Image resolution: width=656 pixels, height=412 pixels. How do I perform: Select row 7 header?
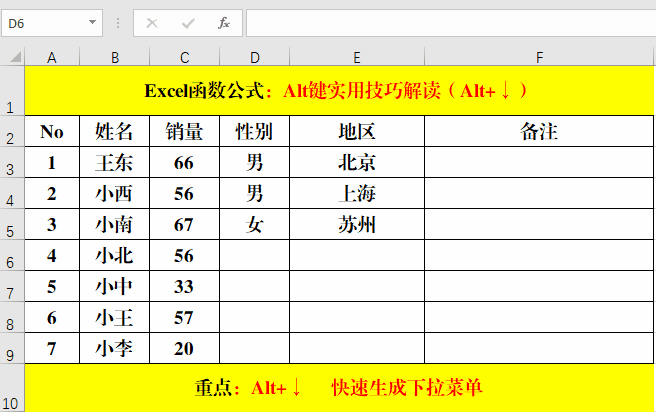(x=12, y=286)
